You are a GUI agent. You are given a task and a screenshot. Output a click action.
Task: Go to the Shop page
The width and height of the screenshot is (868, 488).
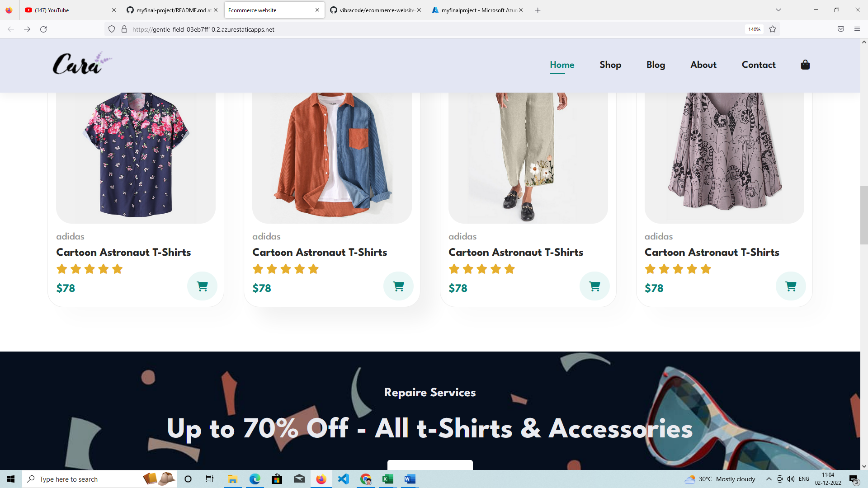[x=610, y=65]
